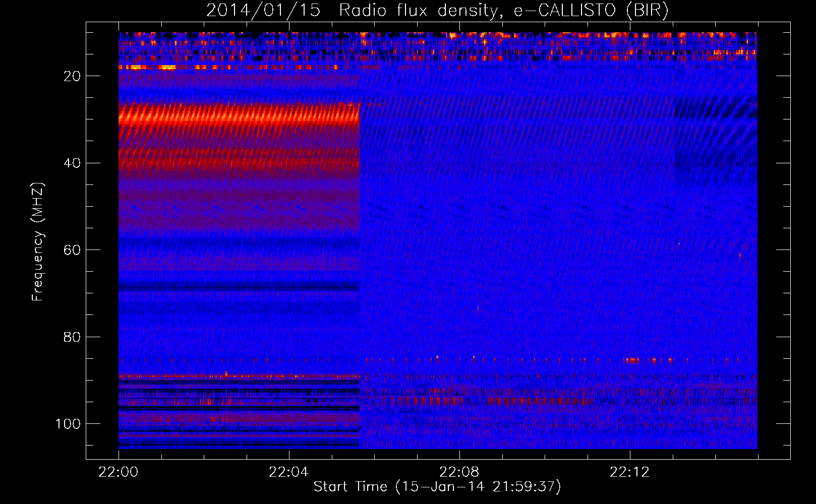This screenshot has height=504, width=816.
Task: Click the '60' frequency tick label
Action: (x=72, y=250)
